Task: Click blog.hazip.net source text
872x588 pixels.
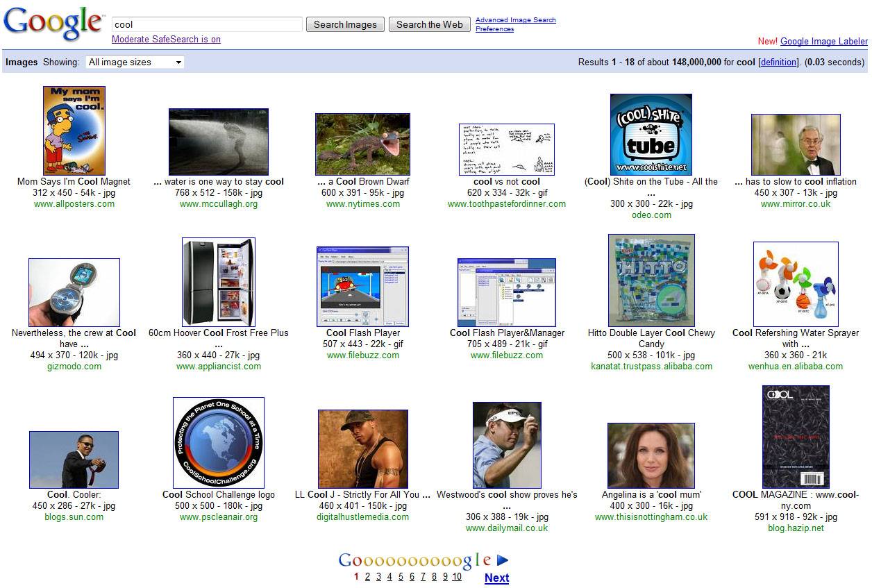Action: (796, 528)
